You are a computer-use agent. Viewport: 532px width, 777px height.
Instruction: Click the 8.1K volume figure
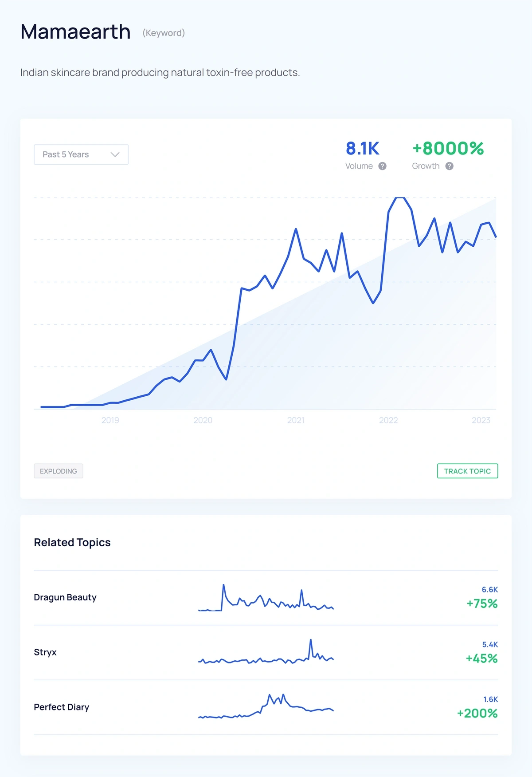(363, 149)
